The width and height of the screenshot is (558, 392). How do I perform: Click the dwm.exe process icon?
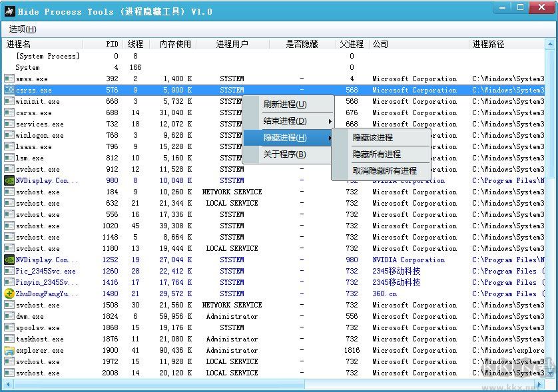coord(9,316)
